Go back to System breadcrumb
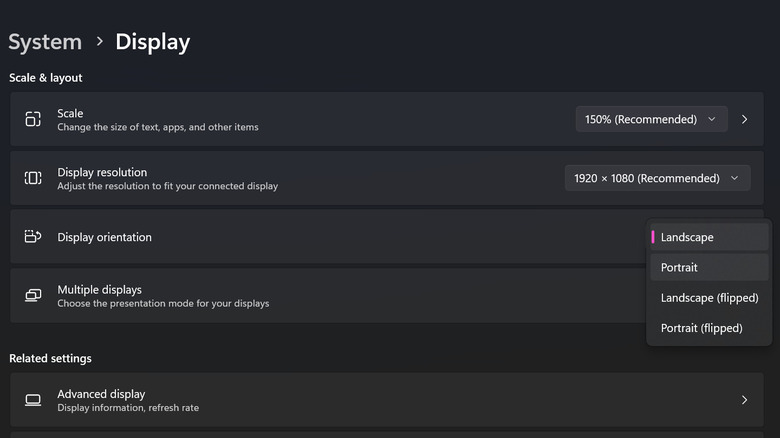The image size is (780, 438). click(x=45, y=42)
